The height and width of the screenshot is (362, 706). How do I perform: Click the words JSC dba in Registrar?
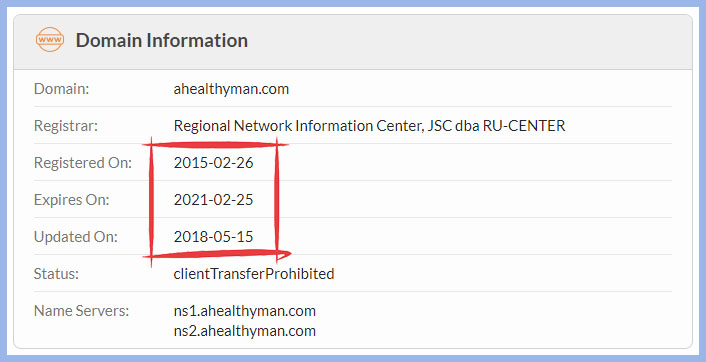(453, 126)
